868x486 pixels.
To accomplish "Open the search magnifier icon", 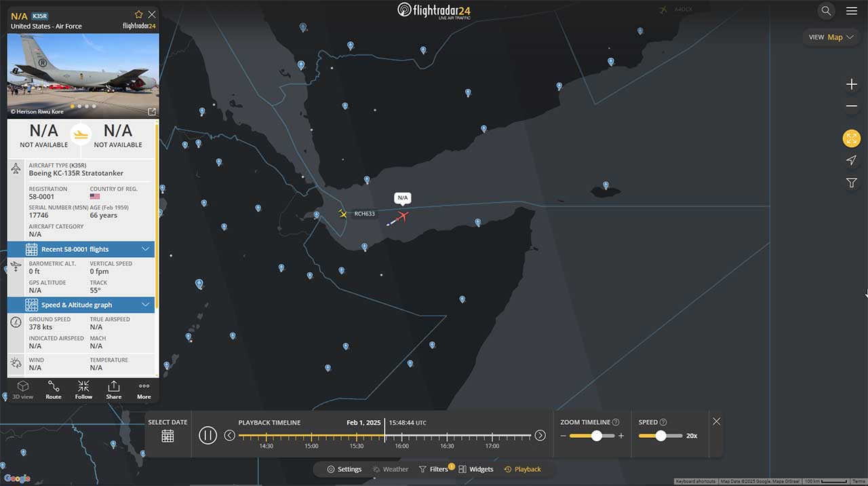I will (826, 10).
